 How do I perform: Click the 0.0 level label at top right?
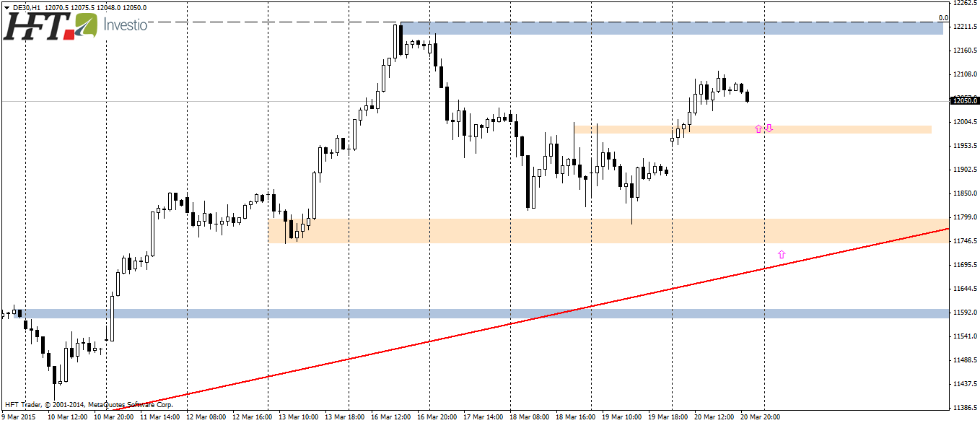point(943,18)
